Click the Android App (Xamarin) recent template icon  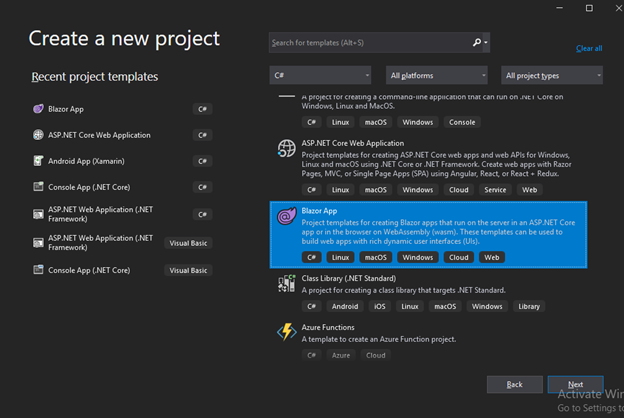click(x=38, y=161)
